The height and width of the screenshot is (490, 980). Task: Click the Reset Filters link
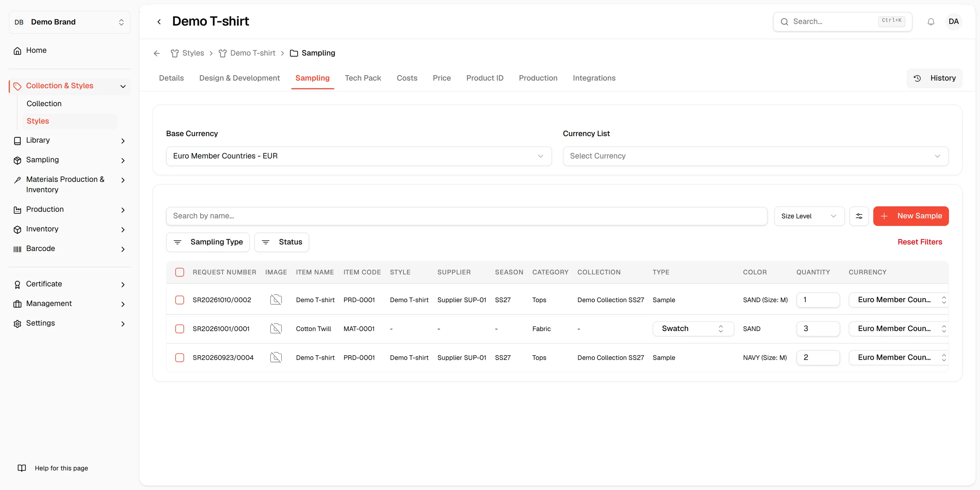(x=919, y=242)
